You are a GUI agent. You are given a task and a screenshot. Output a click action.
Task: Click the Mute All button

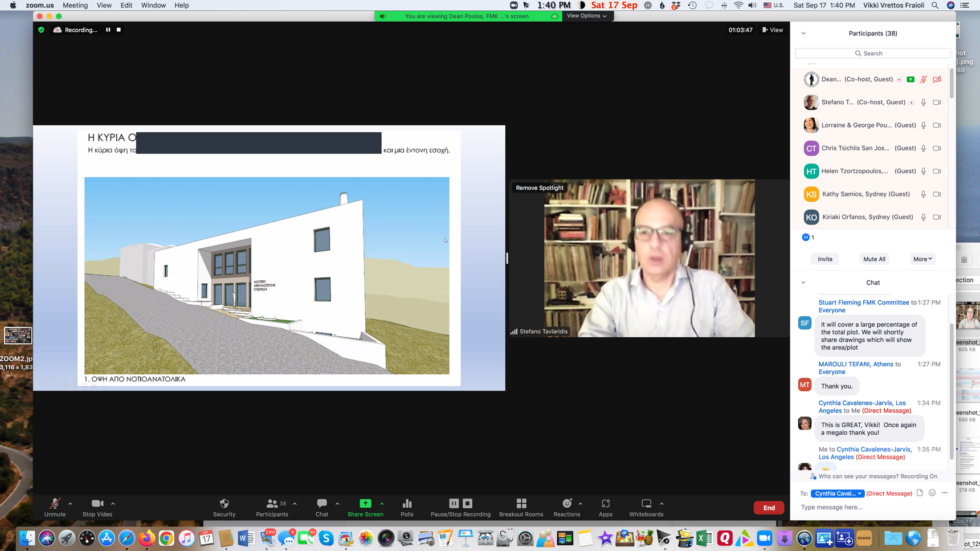click(x=874, y=259)
